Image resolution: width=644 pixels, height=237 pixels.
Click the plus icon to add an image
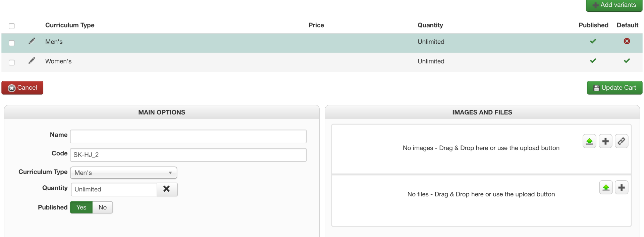tap(605, 141)
